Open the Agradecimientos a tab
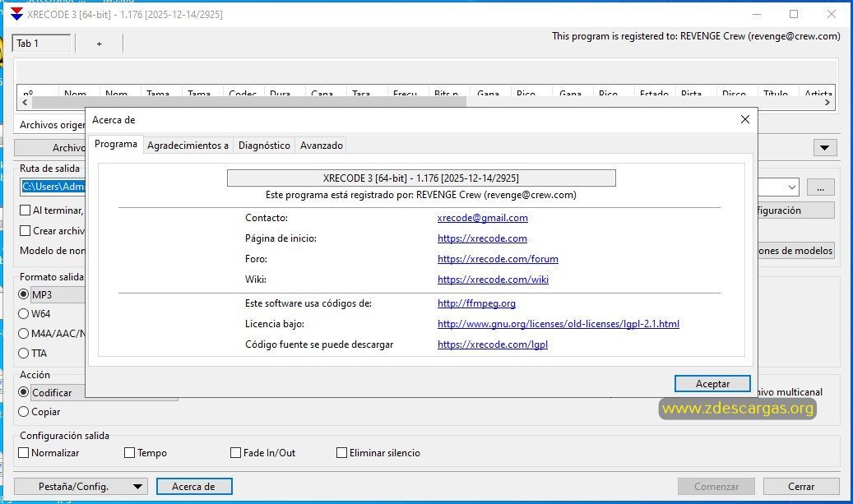The height and width of the screenshot is (504, 853). (x=188, y=146)
